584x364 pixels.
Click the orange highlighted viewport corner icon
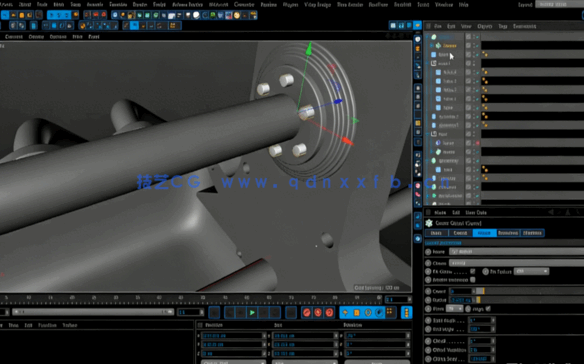[418, 25]
